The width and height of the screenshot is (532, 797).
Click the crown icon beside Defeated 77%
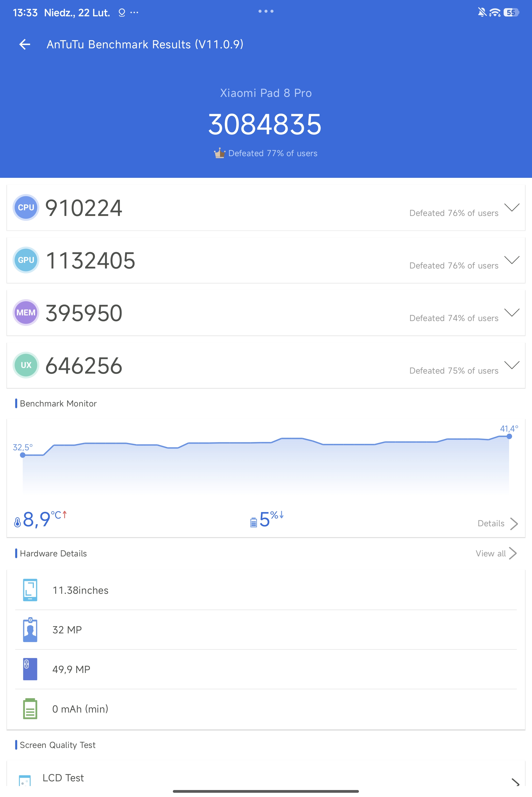click(219, 153)
